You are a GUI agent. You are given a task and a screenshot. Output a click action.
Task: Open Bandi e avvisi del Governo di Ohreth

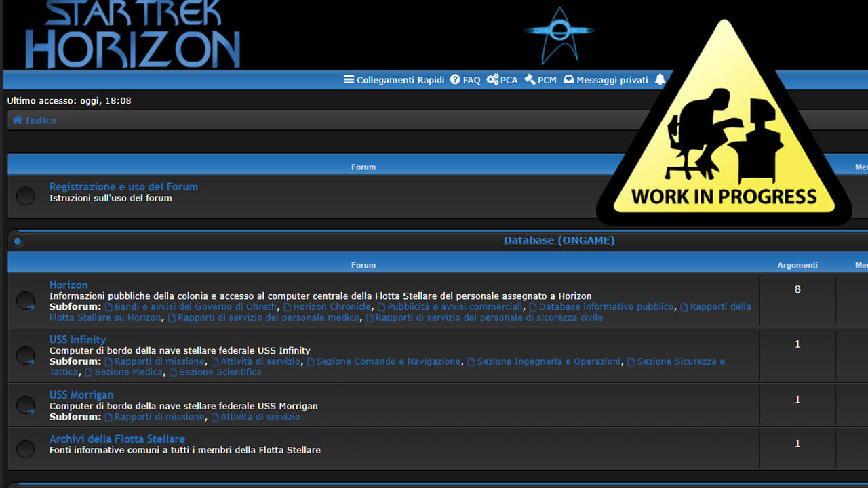(x=195, y=307)
